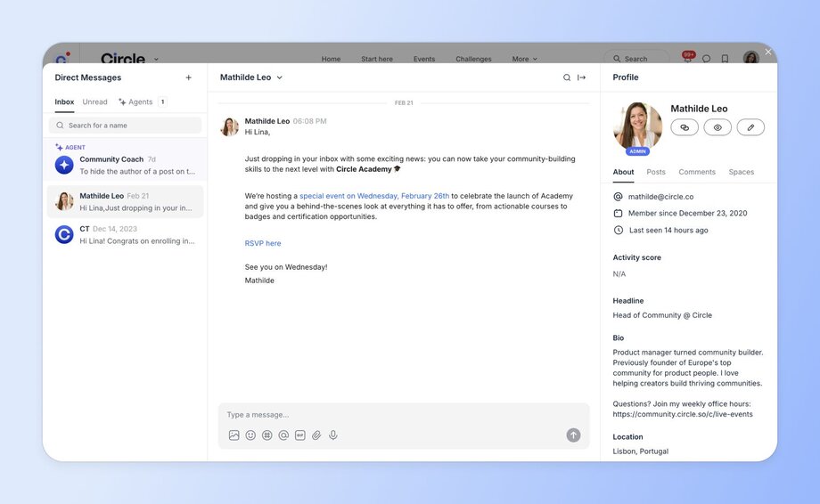Viewport: 820px width, 504px height.
Task: Switch to Inbox tab
Action: (x=64, y=102)
